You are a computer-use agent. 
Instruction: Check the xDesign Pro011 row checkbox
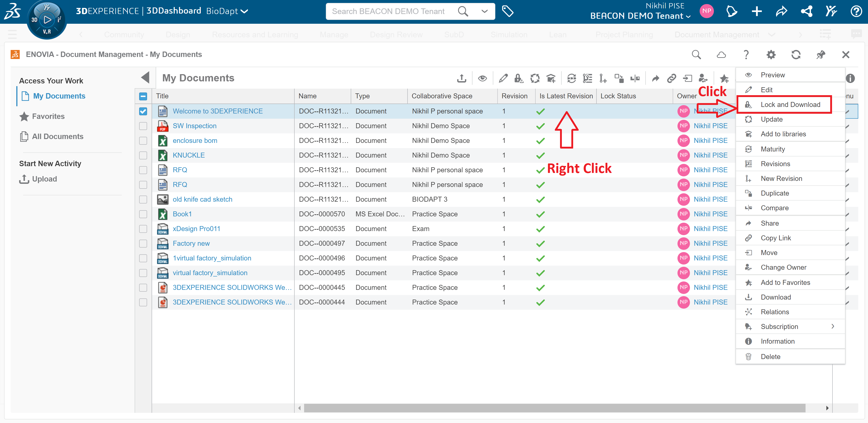tap(143, 229)
